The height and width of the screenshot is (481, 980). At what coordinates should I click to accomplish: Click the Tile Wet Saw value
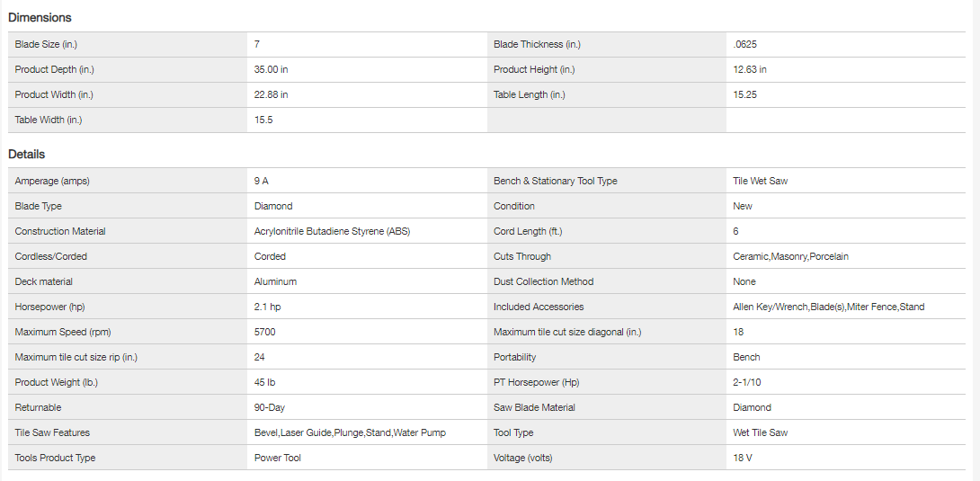coord(760,181)
